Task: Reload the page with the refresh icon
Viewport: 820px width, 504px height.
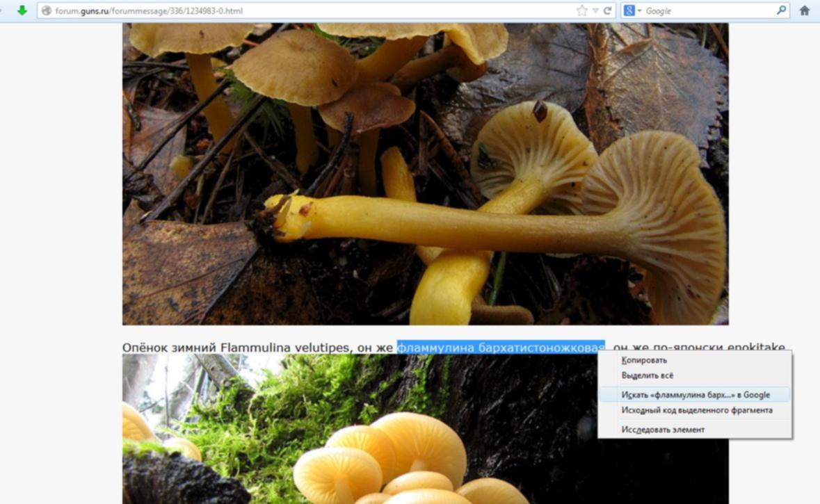Action: [x=608, y=10]
